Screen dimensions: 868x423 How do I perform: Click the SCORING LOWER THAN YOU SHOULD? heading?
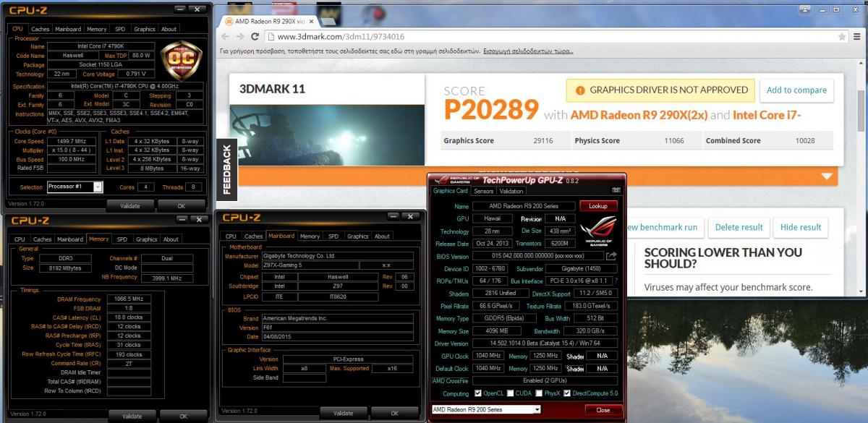(723, 258)
